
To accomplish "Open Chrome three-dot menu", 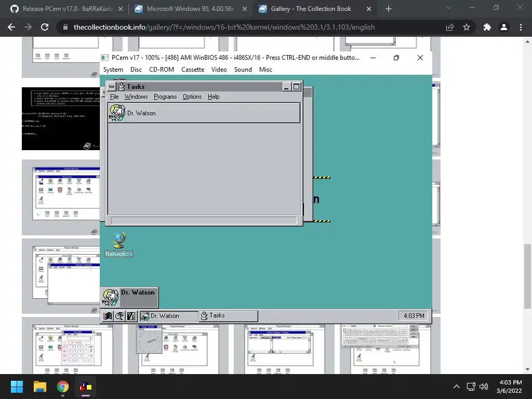I will coord(521,27).
